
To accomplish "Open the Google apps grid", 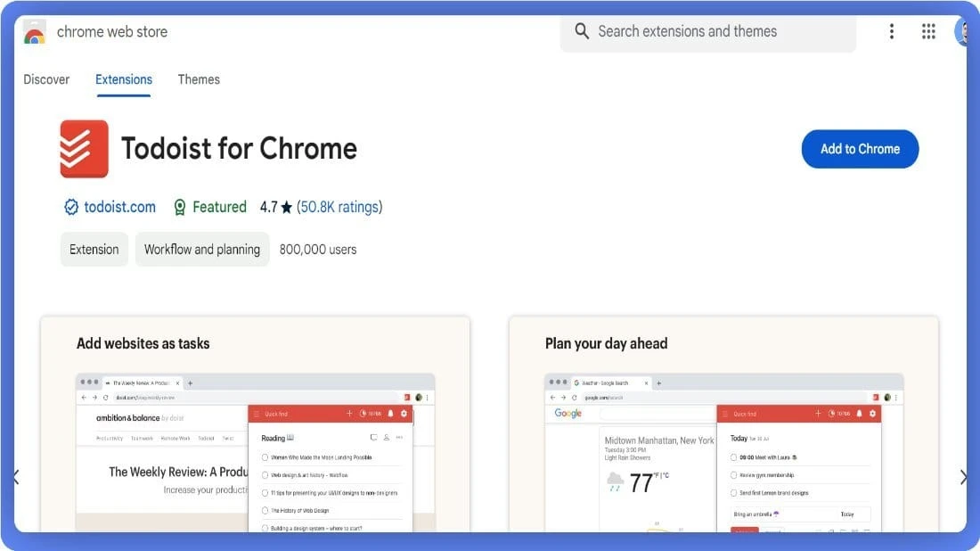I will tap(928, 31).
